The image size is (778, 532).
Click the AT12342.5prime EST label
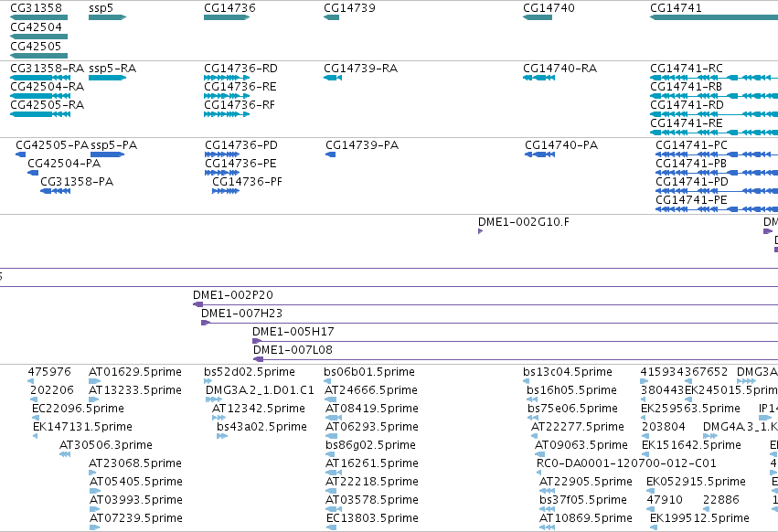[259, 409]
